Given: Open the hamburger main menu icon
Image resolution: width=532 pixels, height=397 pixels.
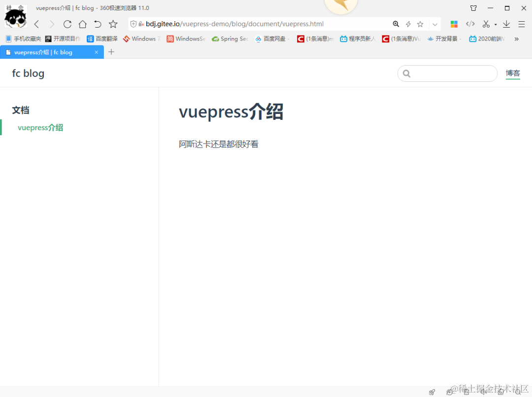Looking at the screenshot, I should [522, 24].
